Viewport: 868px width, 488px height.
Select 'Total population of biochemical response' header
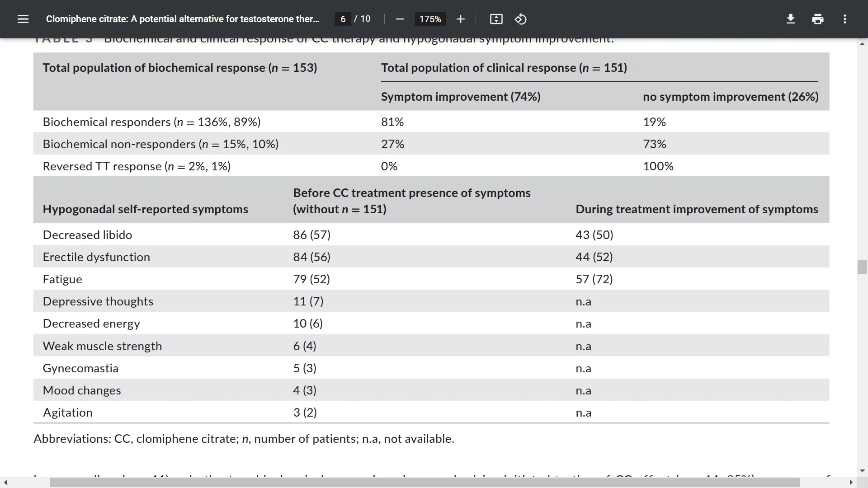(x=180, y=68)
